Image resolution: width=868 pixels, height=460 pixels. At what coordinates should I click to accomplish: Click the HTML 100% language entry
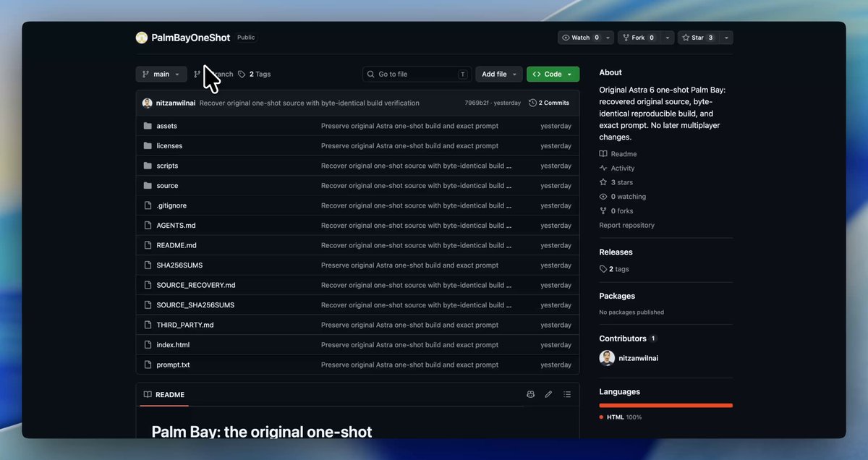(621, 417)
